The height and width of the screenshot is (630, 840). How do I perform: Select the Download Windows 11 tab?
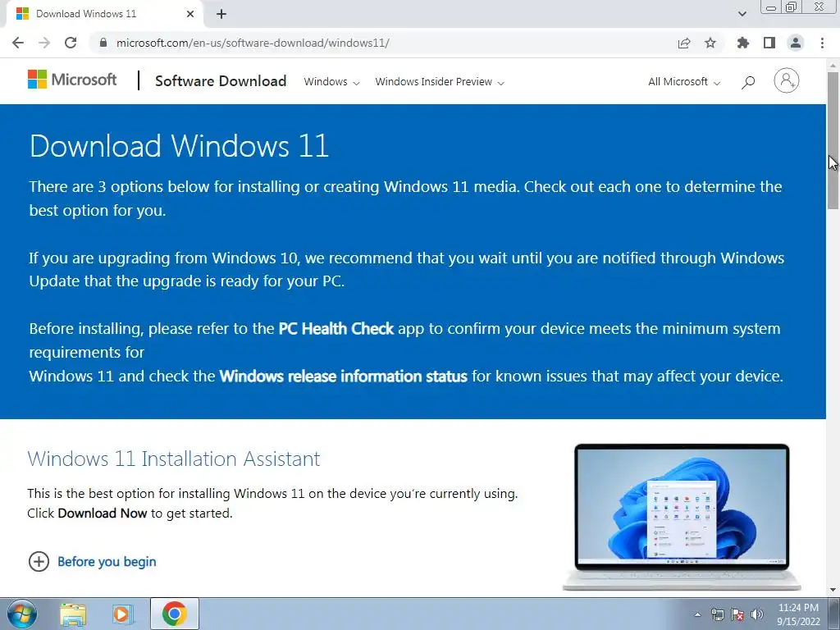pos(104,14)
